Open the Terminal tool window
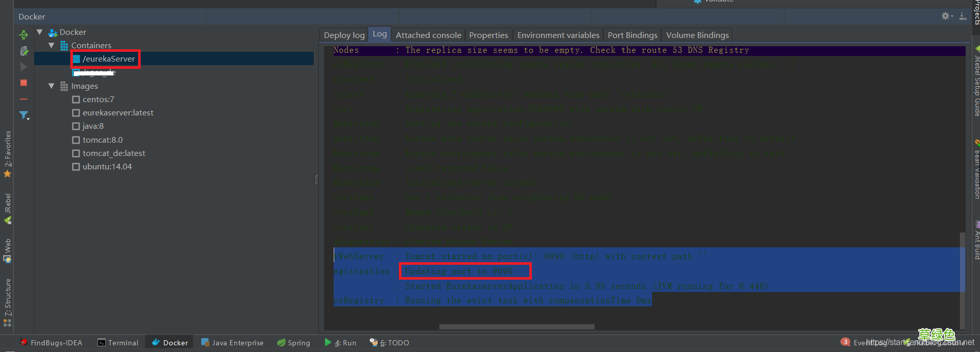 click(118, 343)
